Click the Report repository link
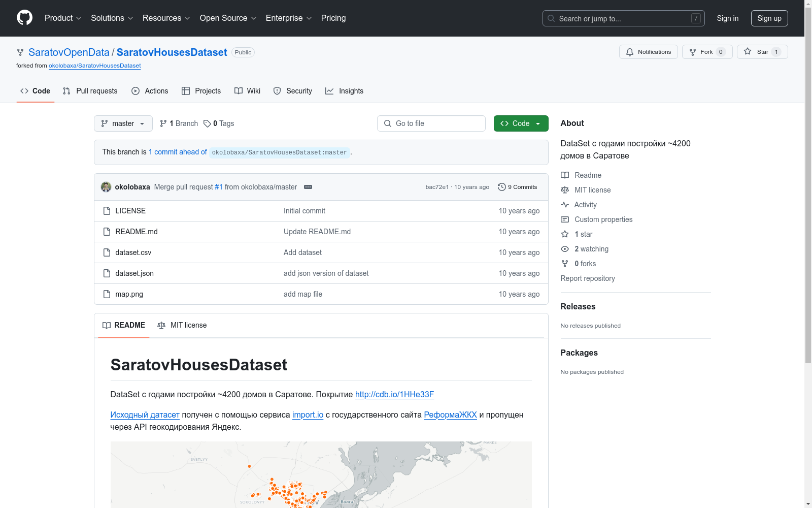This screenshot has height=508, width=812. (x=588, y=278)
